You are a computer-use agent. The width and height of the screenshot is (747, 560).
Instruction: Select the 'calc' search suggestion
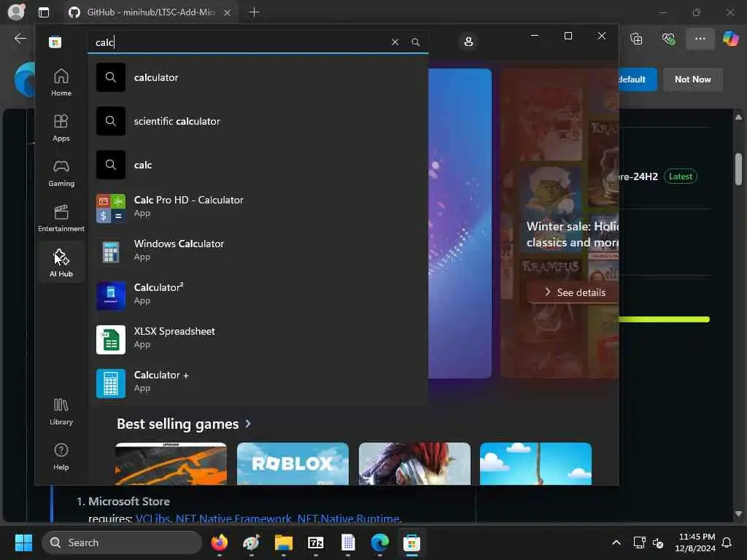coord(258,165)
